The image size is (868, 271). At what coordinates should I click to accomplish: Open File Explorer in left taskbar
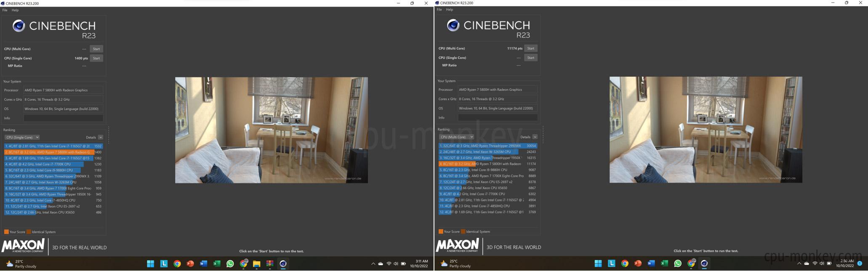click(x=257, y=264)
